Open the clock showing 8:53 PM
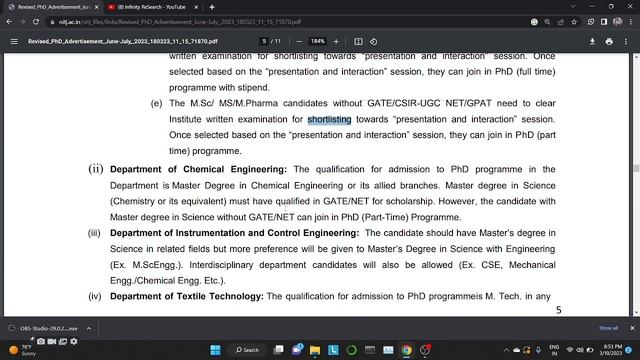 pyautogui.click(x=611, y=350)
